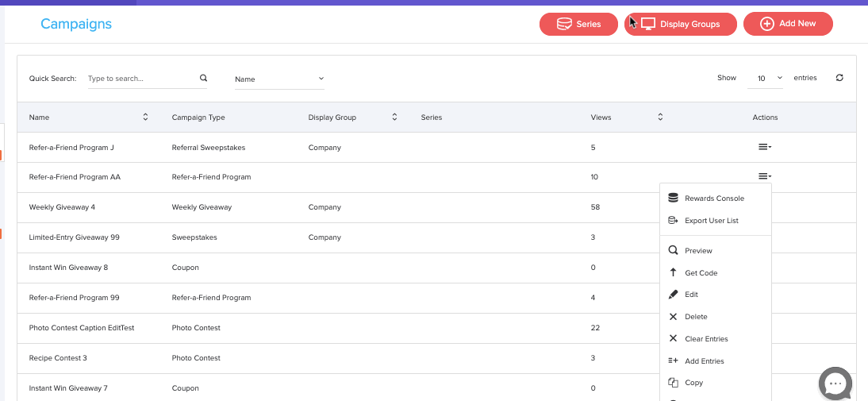Open the Display Groups button

681,24
